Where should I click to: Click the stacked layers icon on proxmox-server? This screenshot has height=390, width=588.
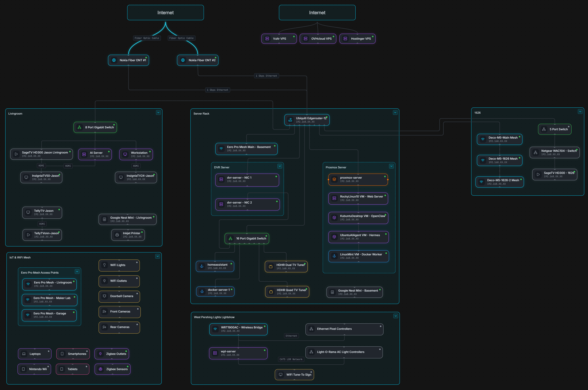click(334, 179)
